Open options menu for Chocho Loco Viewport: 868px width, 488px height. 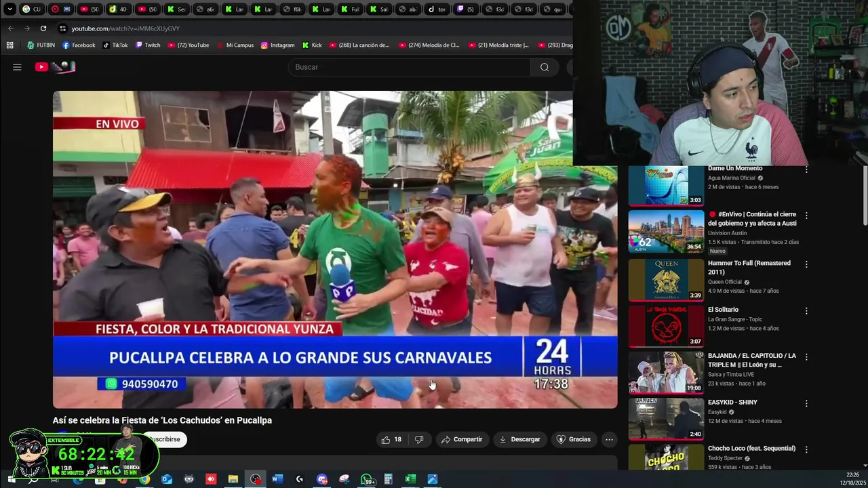[x=806, y=449]
